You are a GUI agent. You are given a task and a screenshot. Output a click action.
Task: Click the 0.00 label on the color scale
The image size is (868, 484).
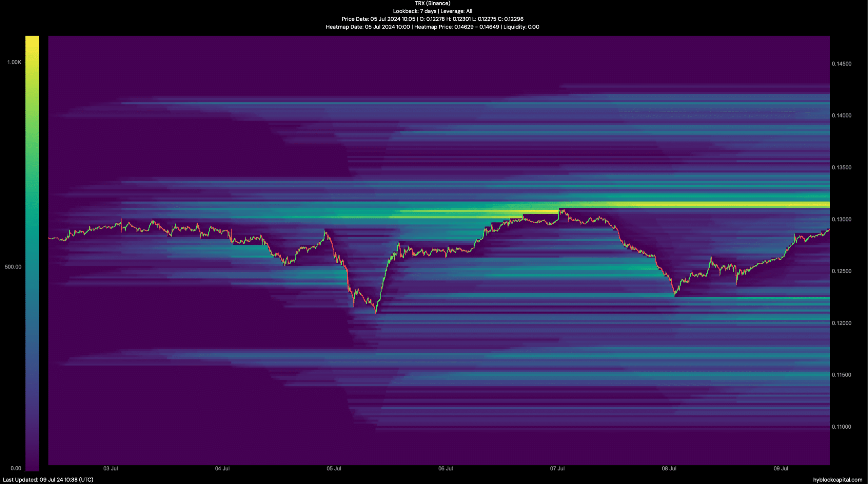tap(16, 468)
